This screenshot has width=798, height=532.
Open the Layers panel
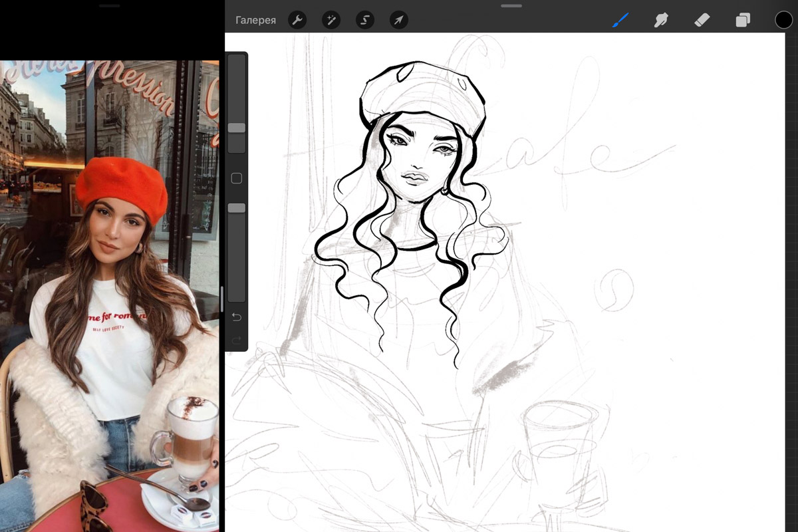[x=743, y=20]
